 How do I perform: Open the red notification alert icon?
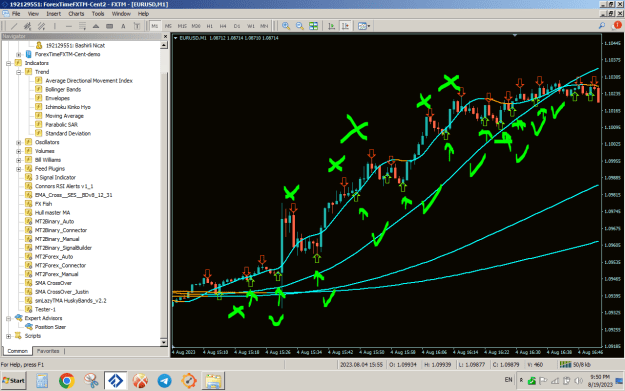pos(616,26)
